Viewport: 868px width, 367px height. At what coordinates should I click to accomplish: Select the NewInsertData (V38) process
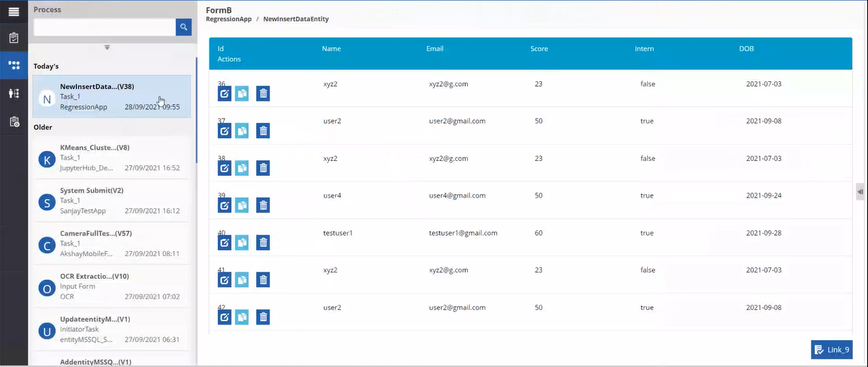(111, 97)
